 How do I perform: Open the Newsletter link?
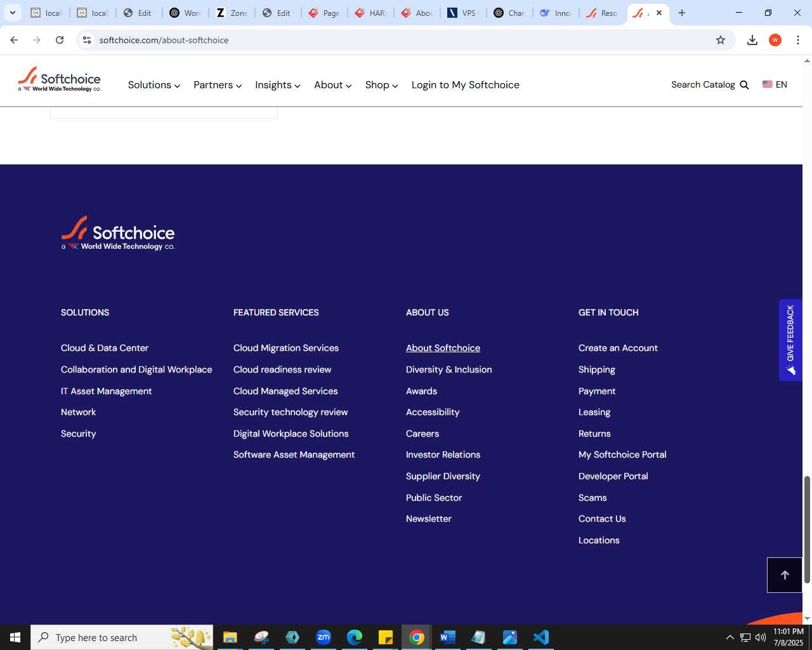tap(429, 519)
